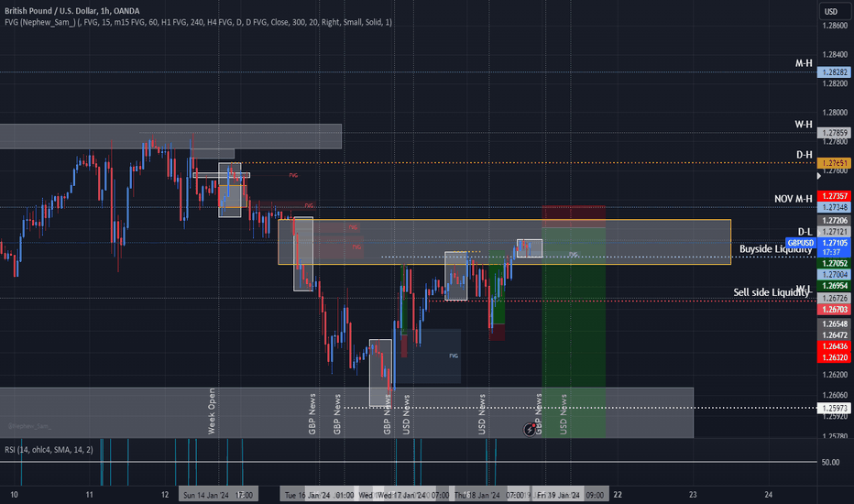The height and width of the screenshot is (504, 854).
Task: Select the green 1.27052 price label
Action: pyautogui.click(x=835, y=264)
